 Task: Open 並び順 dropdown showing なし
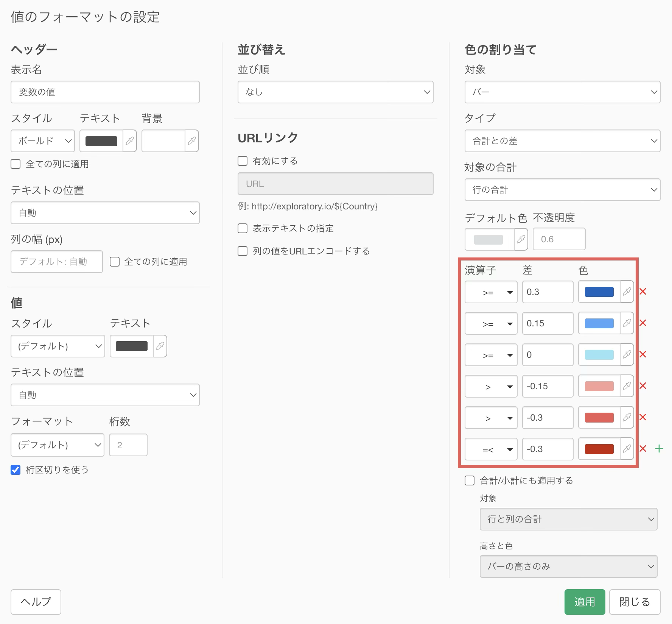click(336, 92)
